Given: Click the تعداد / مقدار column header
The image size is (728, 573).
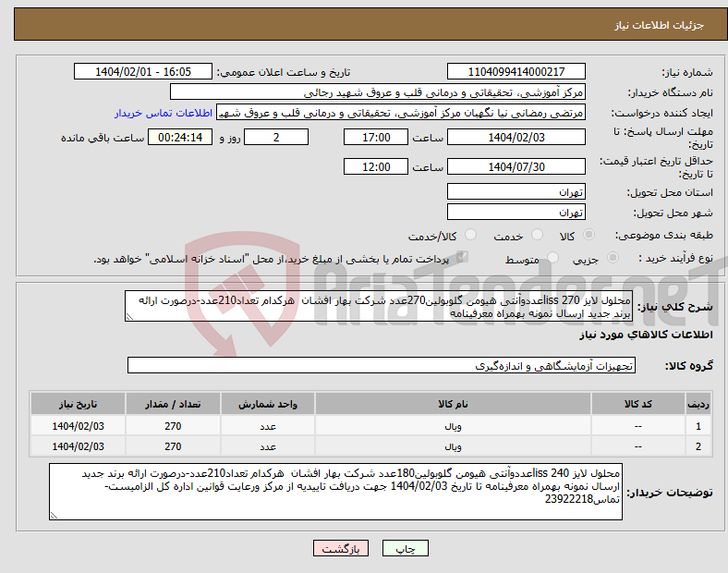Looking at the screenshot, I should coord(173,404).
